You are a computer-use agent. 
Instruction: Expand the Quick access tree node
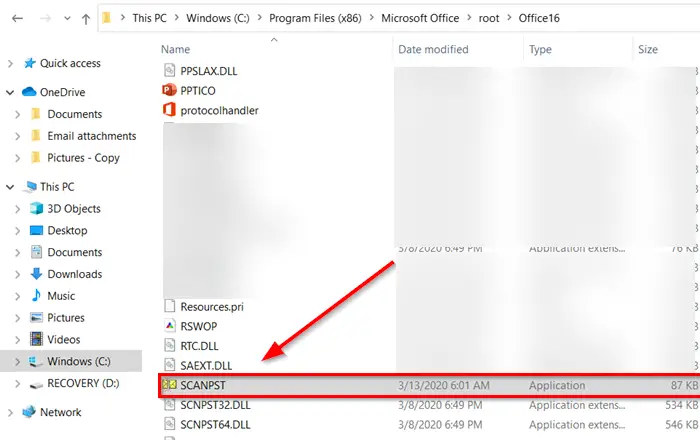tap(10, 64)
